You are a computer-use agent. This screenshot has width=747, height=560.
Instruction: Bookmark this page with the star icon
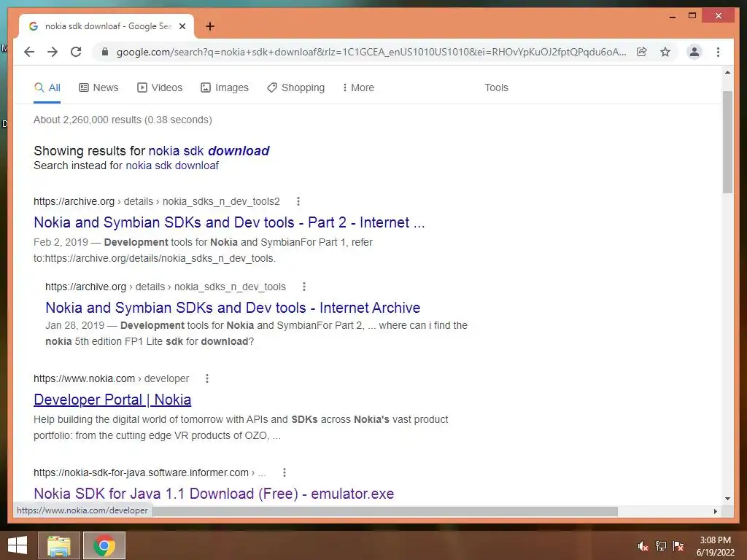click(x=665, y=52)
